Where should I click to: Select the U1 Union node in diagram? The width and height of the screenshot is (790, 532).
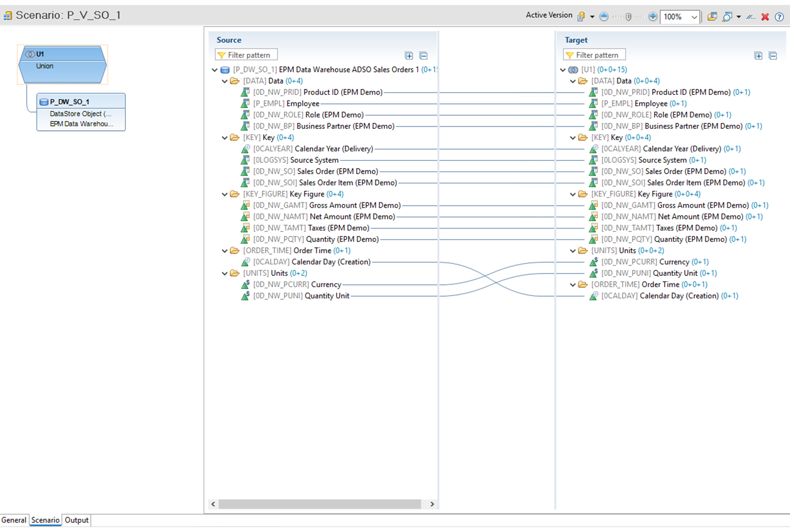coord(63,65)
